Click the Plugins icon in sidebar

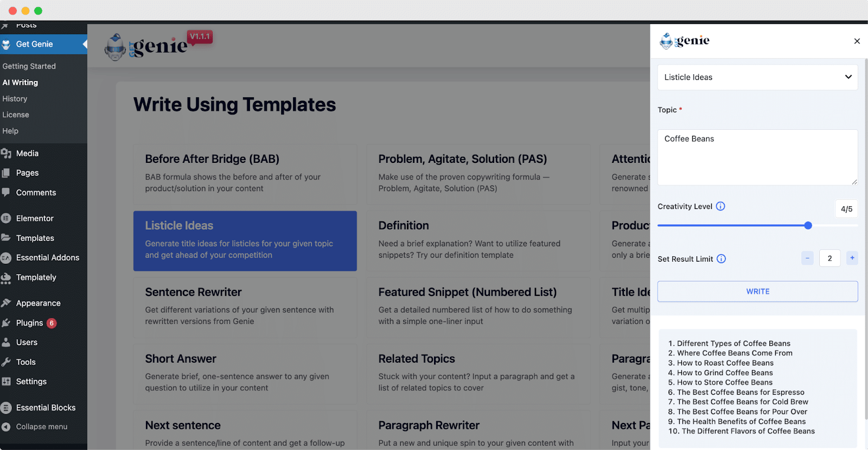[x=7, y=323]
